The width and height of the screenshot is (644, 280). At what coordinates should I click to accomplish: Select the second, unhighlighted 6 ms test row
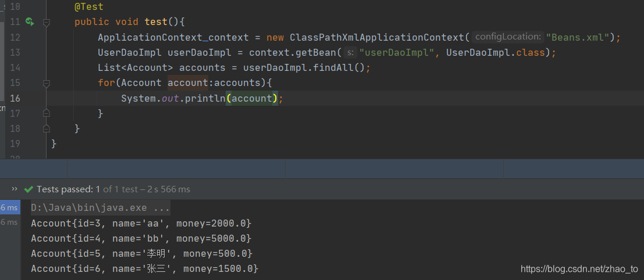tap(10, 222)
